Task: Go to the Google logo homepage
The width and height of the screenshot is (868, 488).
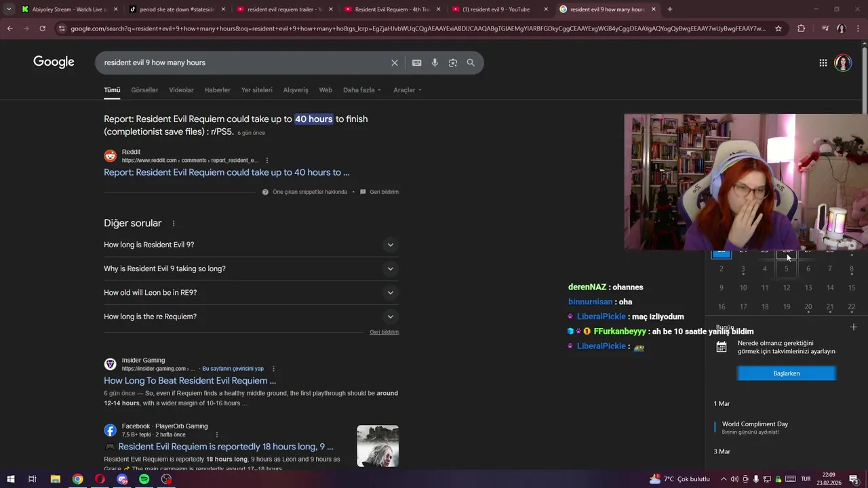Action: [x=54, y=62]
